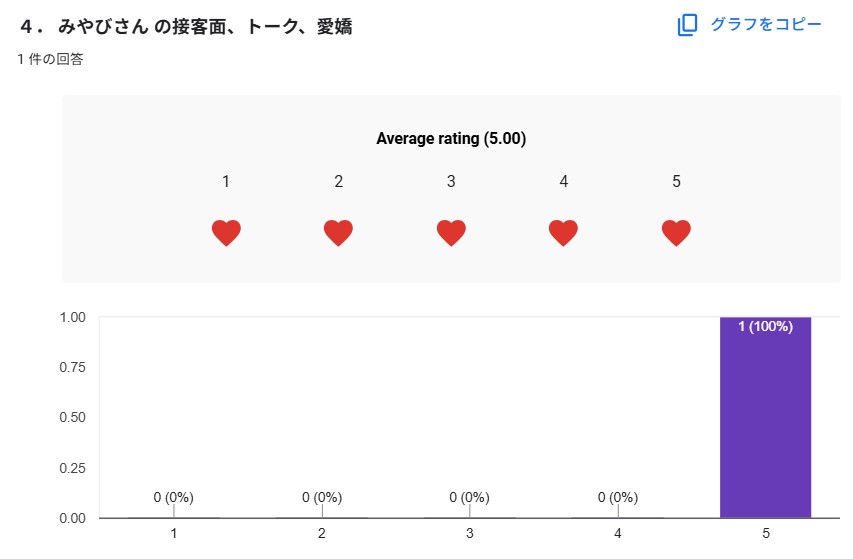Click the 0.50 y-axis label
This screenshot has width=853, height=559.
point(72,417)
